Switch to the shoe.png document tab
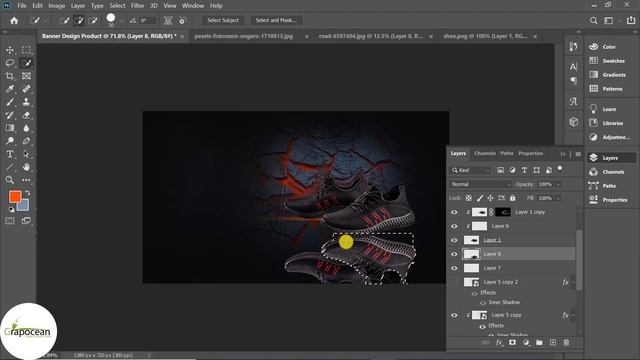 click(485, 36)
